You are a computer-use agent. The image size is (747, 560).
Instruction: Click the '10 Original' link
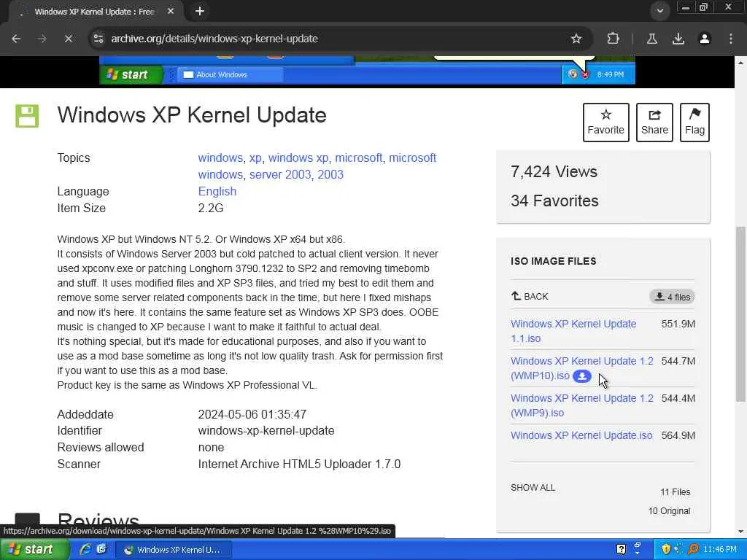pyautogui.click(x=669, y=511)
